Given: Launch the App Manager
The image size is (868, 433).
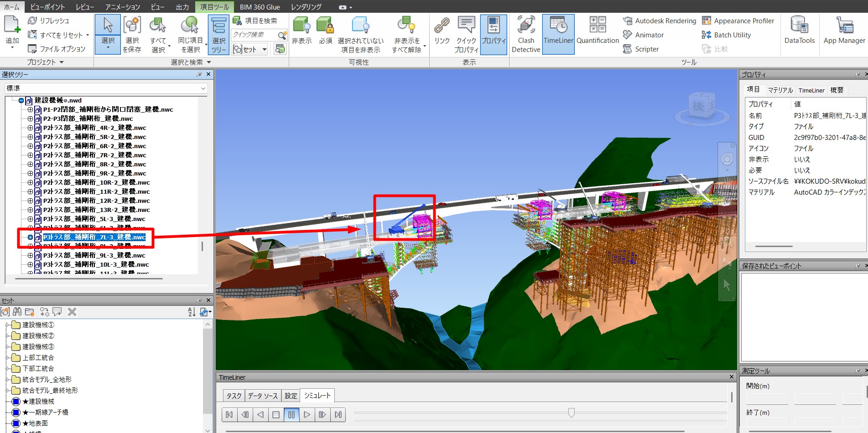Looking at the screenshot, I should tap(844, 31).
